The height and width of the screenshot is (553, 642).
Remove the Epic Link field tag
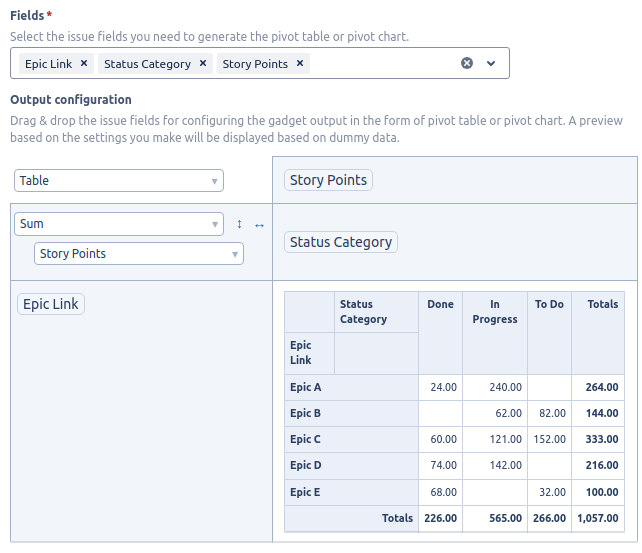(84, 63)
